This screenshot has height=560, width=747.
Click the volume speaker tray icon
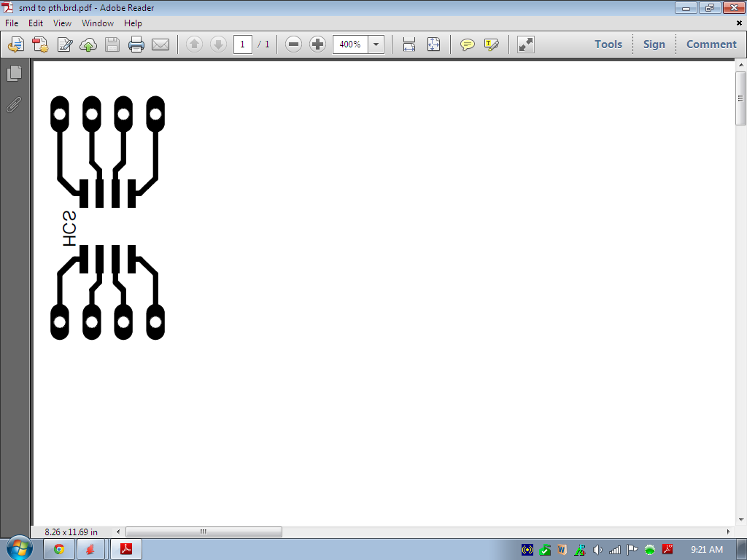click(597, 550)
